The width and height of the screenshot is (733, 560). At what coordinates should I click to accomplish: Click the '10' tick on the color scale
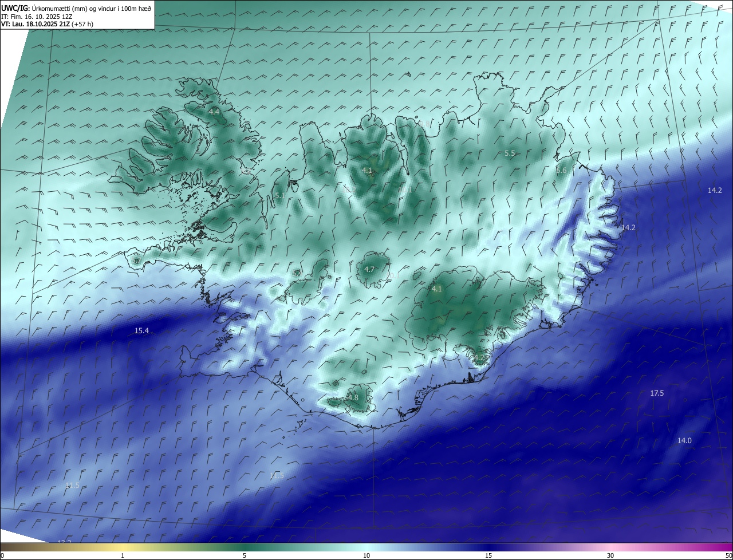[366, 556]
